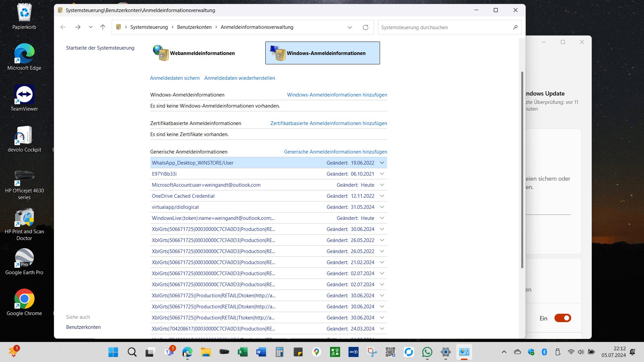Toggle the red Ein switch off

562,318
